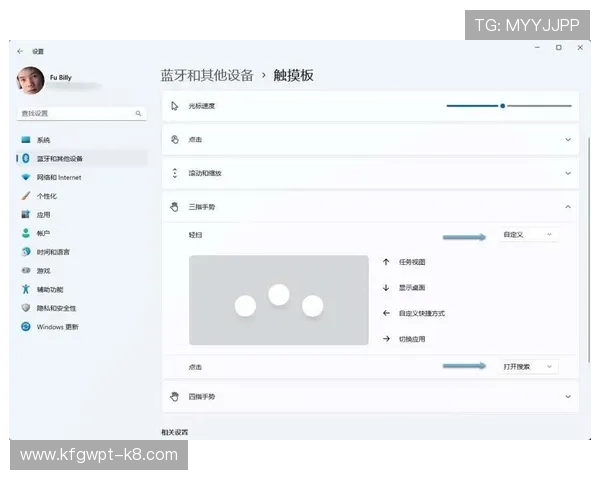Expand the 点击 section chevron
Image resolution: width=600 pixels, height=480 pixels.
click(x=568, y=140)
